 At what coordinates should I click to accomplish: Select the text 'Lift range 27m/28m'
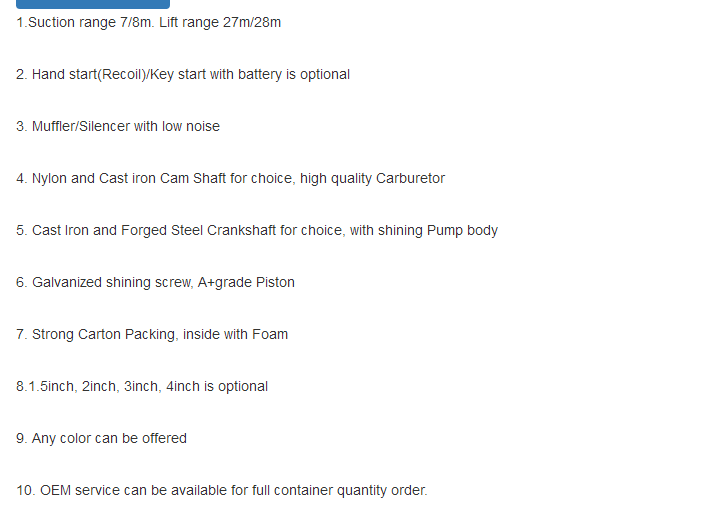220,22
